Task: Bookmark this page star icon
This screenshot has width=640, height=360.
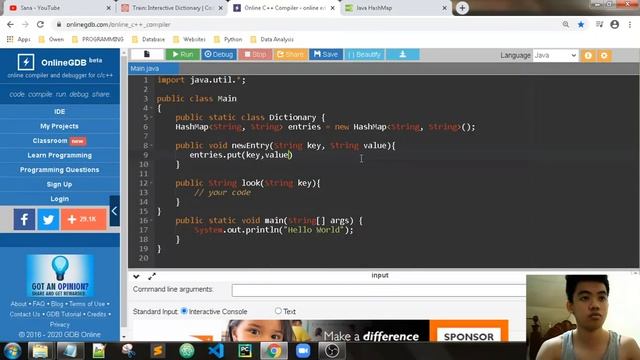Action: click(581, 24)
